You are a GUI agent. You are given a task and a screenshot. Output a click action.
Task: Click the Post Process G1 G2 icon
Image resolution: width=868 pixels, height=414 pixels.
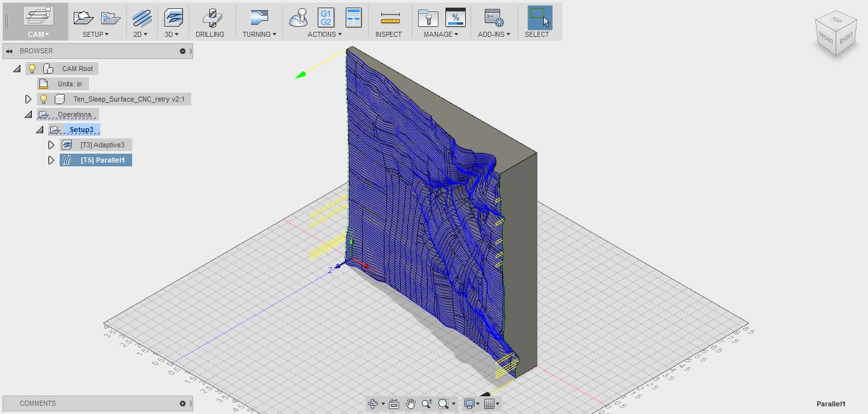326,17
